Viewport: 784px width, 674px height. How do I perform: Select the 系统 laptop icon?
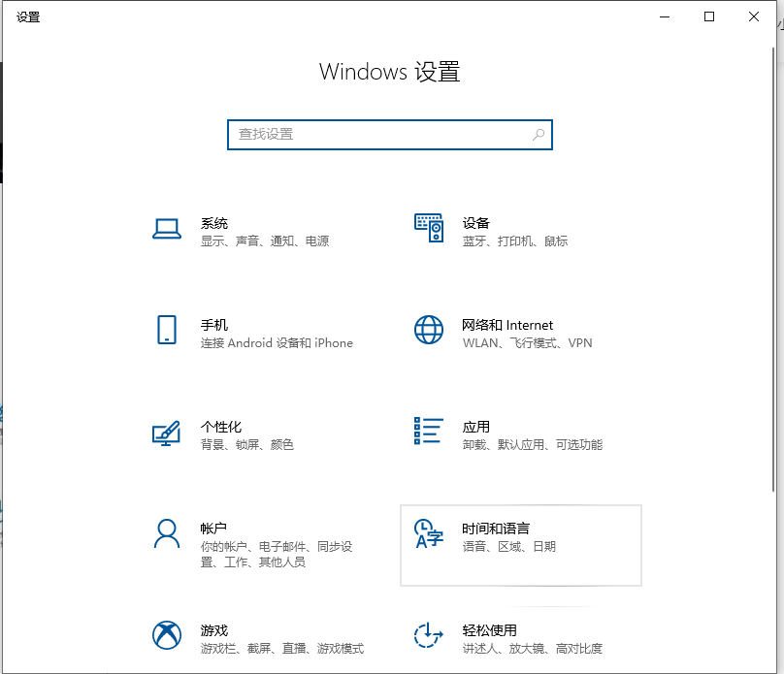pyautogui.click(x=167, y=228)
